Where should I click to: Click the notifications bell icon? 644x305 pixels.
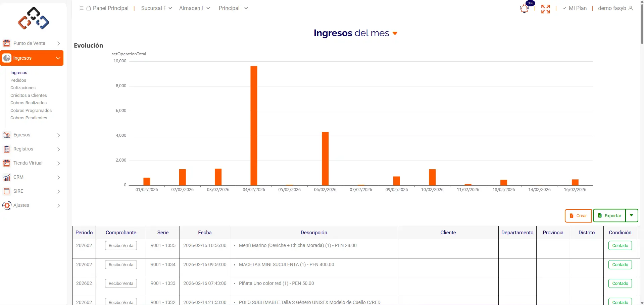coord(524,9)
